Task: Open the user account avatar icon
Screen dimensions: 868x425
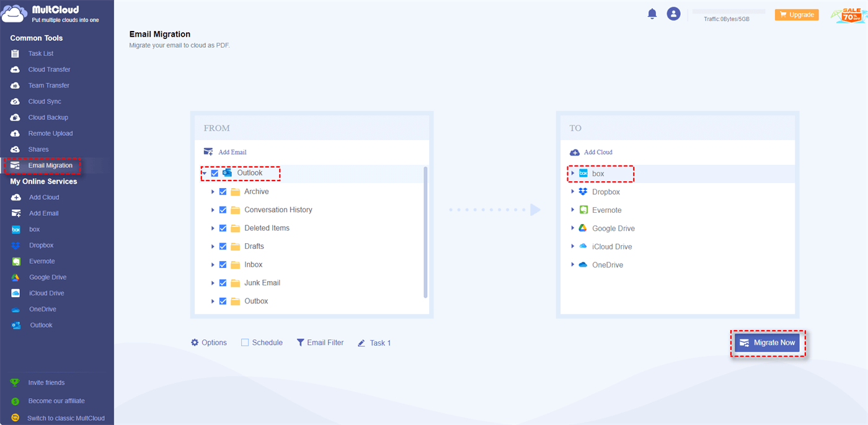Action: click(673, 14)
